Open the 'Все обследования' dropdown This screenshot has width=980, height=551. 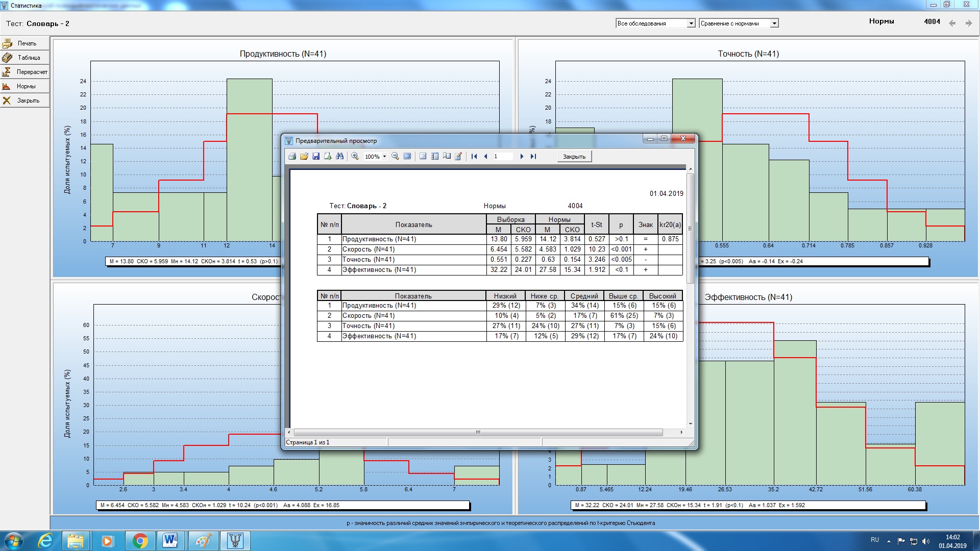(691, 23)
